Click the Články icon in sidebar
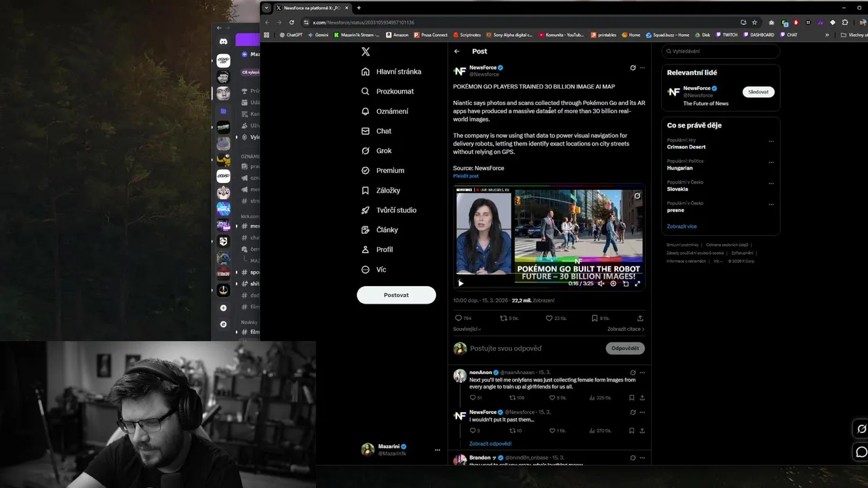This screenshot has height=488, width=868. point(366,230)
